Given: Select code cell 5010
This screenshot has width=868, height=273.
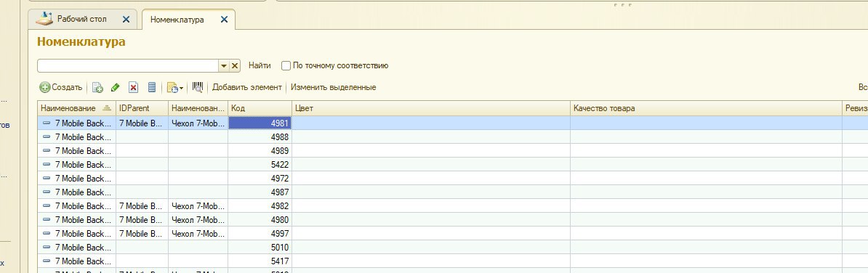Looking at the screenshot, I should point(260,248).
